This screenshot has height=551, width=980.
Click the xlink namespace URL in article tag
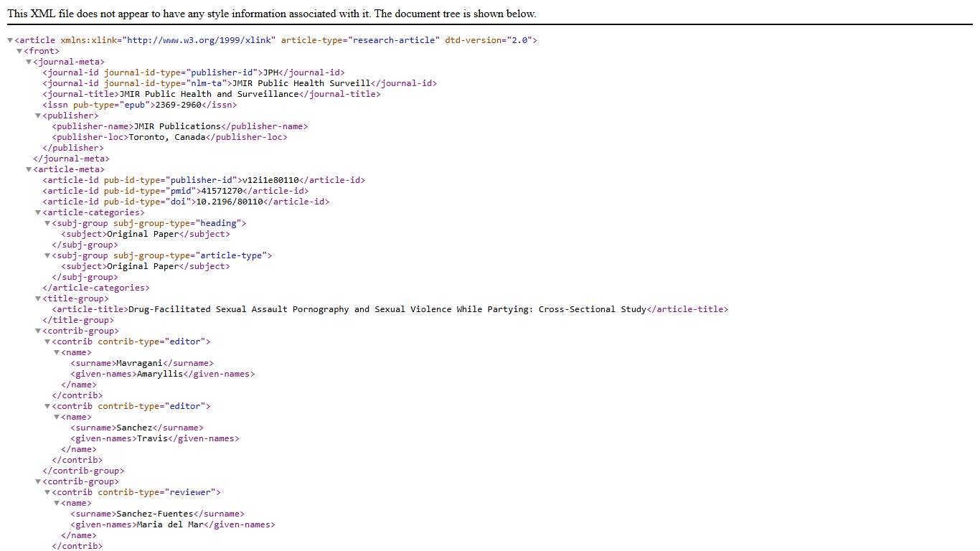tap(201, 40)
